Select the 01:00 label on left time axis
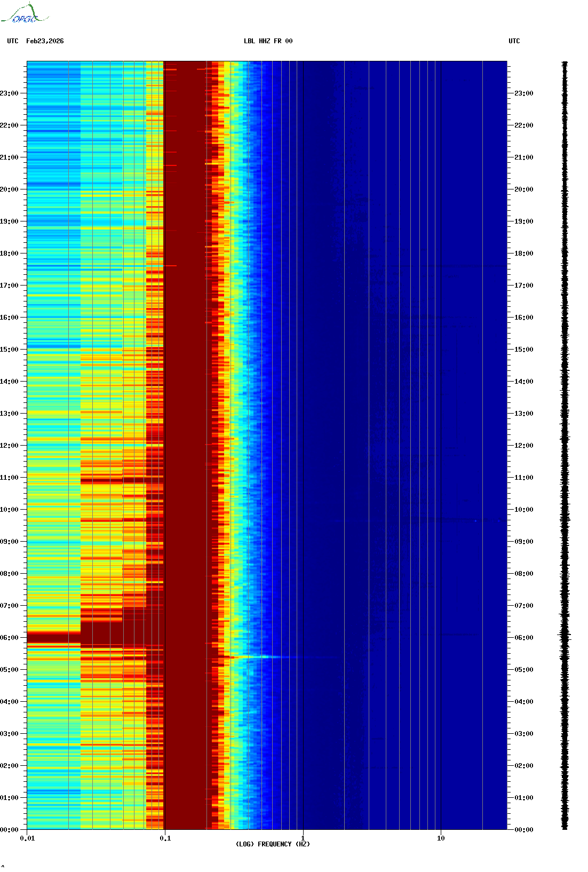This screenshot has height=872, width=588. 9,798
